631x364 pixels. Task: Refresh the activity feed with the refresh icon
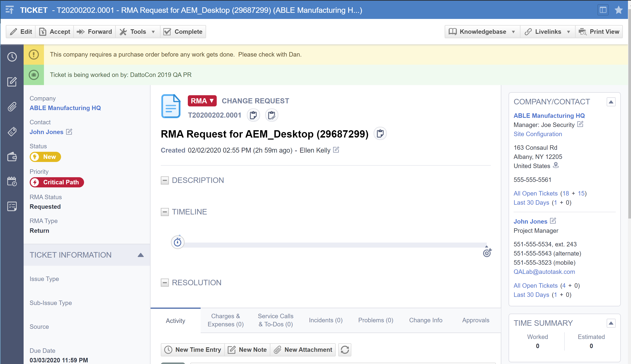pyautogui.click(x=344, y=350)
